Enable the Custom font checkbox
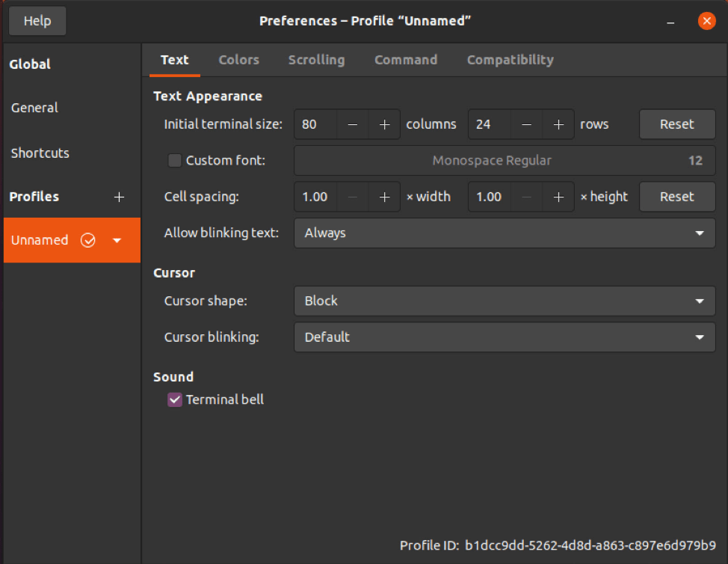The image size is (728, 564). coord(174,160)
